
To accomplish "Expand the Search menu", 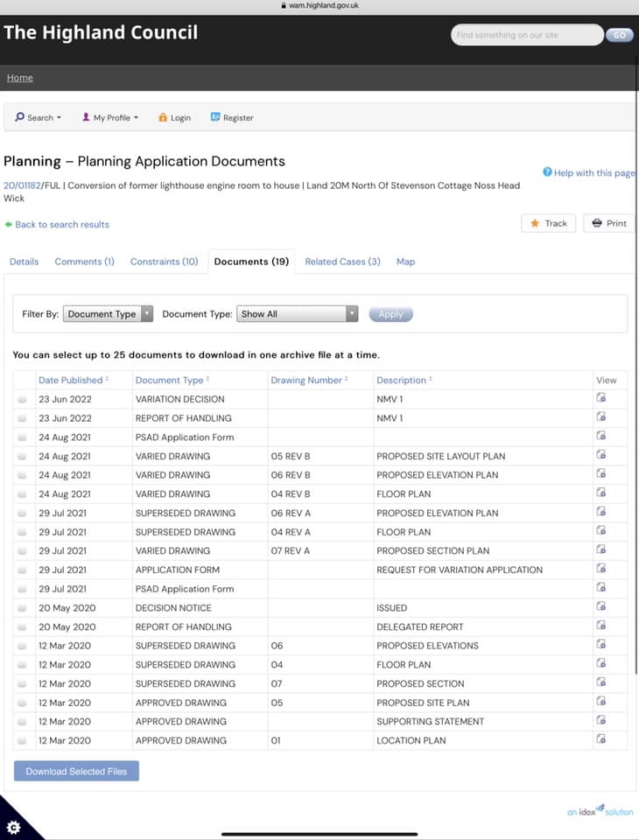I will point(38,117).
